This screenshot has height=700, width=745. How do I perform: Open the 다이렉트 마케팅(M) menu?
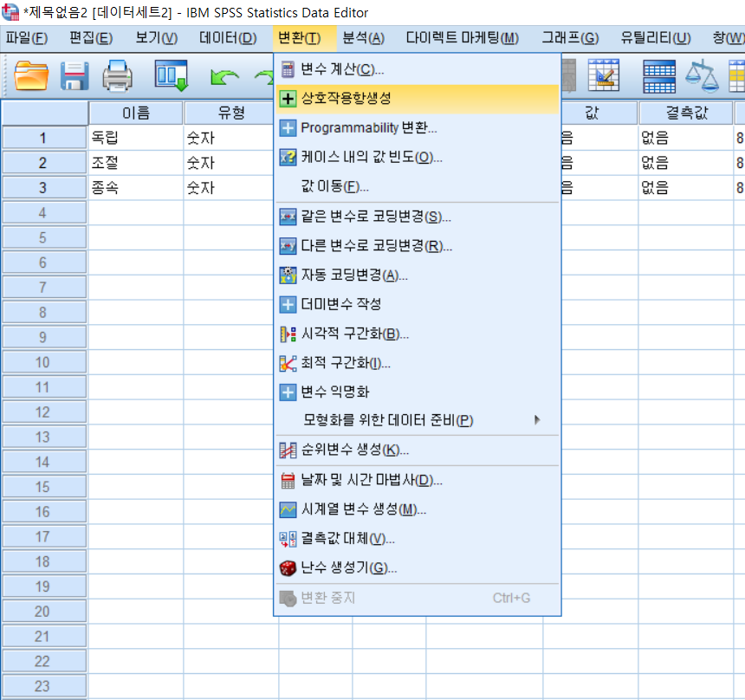[x=462, y=37]
